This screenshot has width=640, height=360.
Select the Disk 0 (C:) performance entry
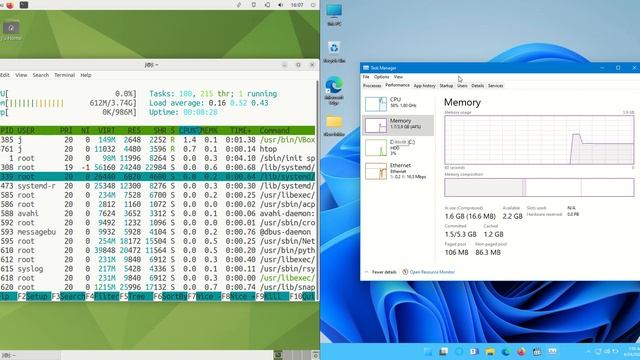tap(398, 147)
